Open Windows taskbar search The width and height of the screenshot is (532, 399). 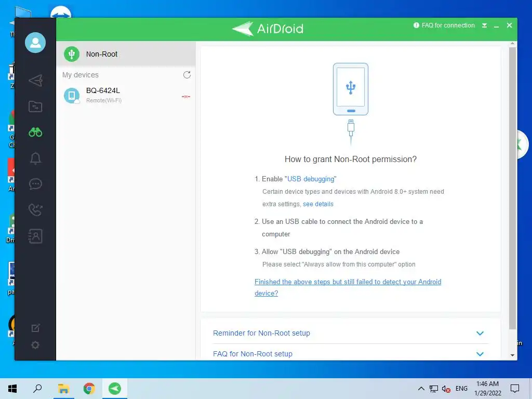point(37,389)
